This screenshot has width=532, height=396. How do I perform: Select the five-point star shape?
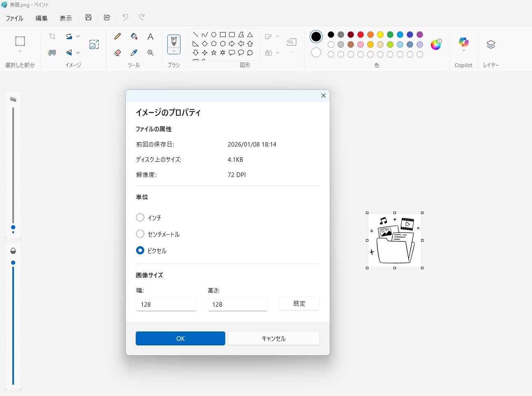(214, 53)
